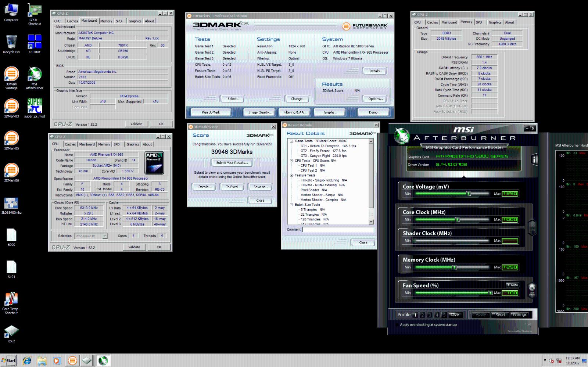Open Internet Explorer from the taskbar

(27, 361)
